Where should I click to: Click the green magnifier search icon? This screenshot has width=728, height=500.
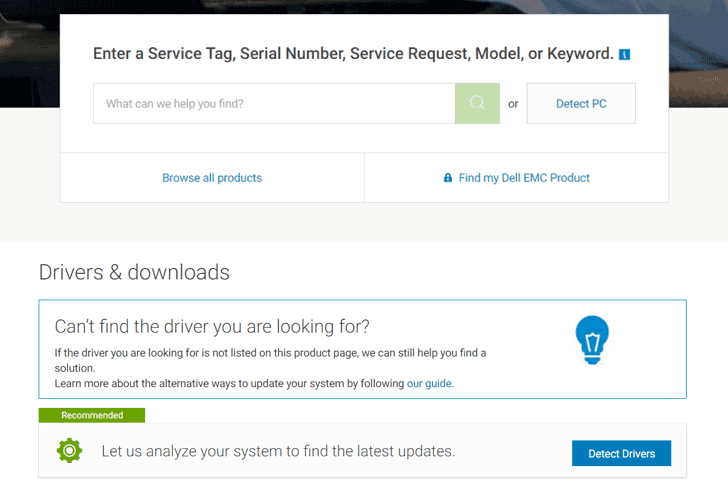pos(477,103)
